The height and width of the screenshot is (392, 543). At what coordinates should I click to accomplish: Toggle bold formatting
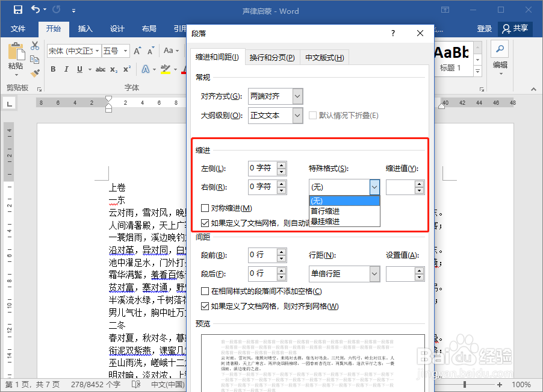pyautogui.click(x=54, y=69)
